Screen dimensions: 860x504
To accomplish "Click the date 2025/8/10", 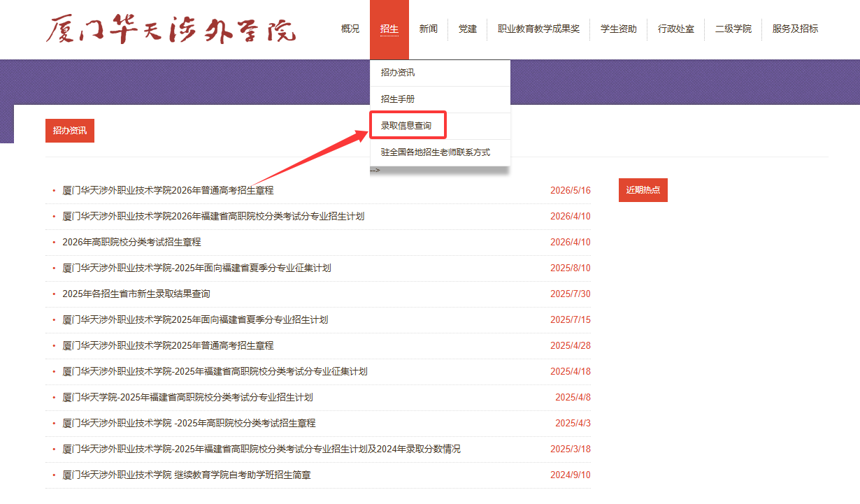I will pos(571,268).
